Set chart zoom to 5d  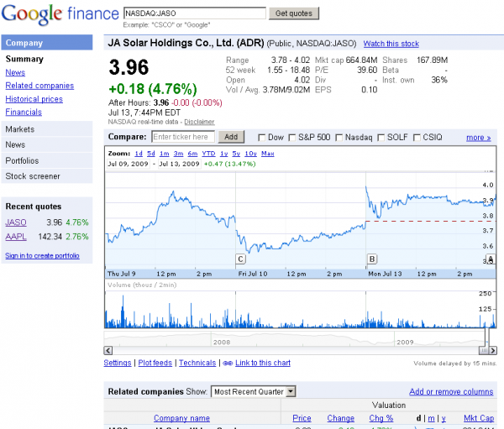tap(151, 154)
